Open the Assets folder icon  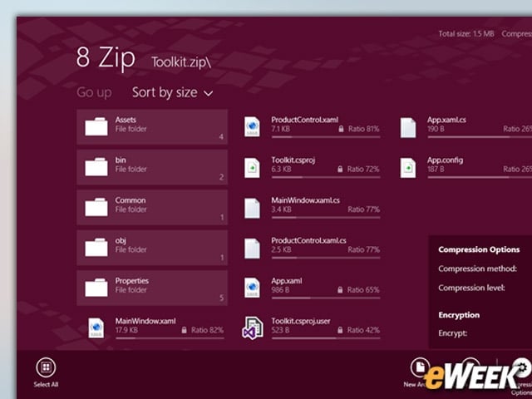(x=96, y=126)
